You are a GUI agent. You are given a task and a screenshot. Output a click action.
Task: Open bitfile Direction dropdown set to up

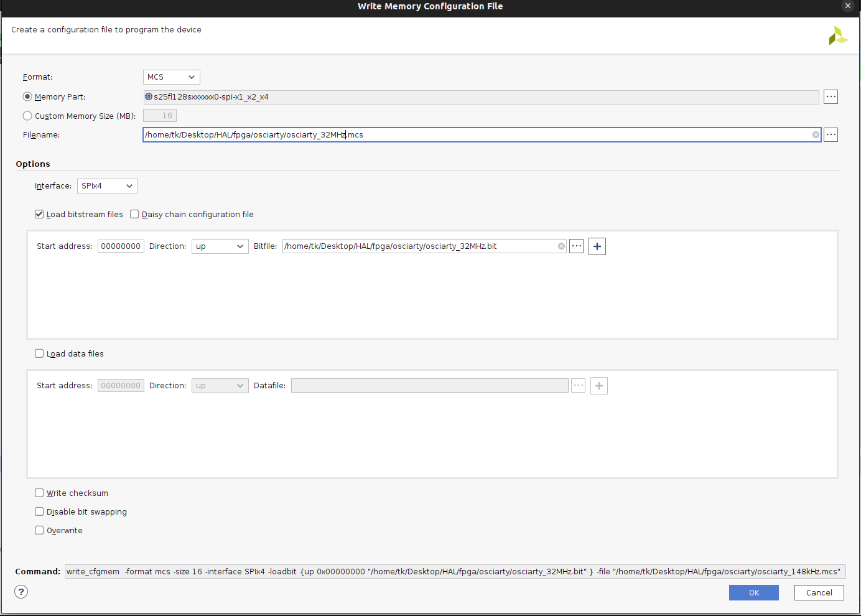pos(220,246)
